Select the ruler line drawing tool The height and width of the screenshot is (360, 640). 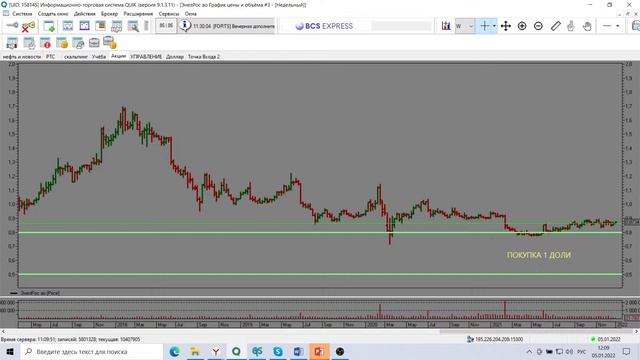pos(556,26)
